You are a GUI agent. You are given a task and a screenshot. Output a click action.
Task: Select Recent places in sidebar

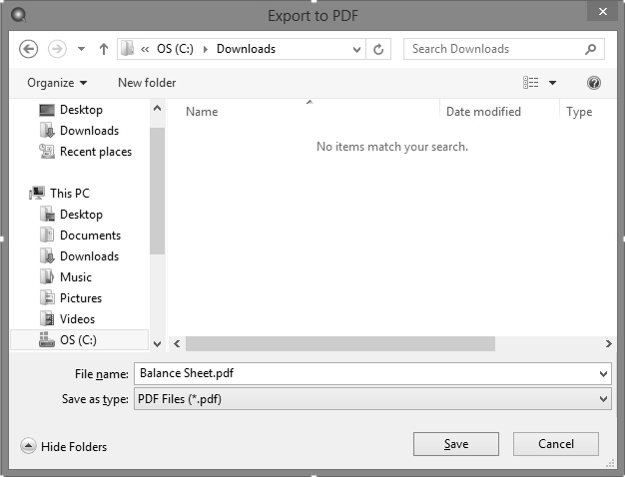coord(95,152)
